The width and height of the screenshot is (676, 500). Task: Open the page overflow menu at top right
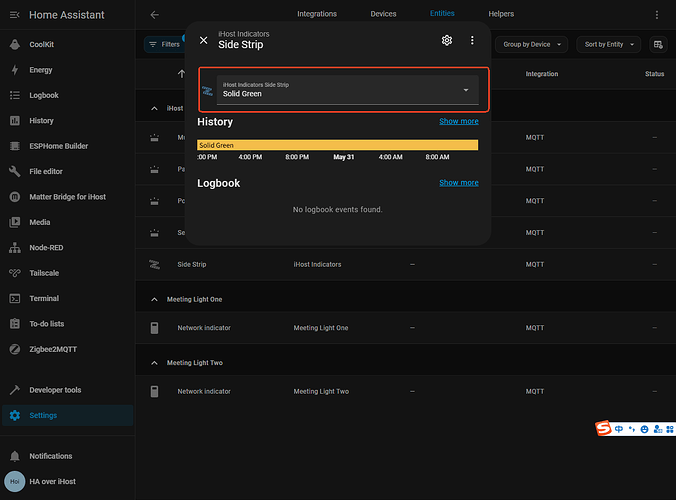(x=657, y=15)
